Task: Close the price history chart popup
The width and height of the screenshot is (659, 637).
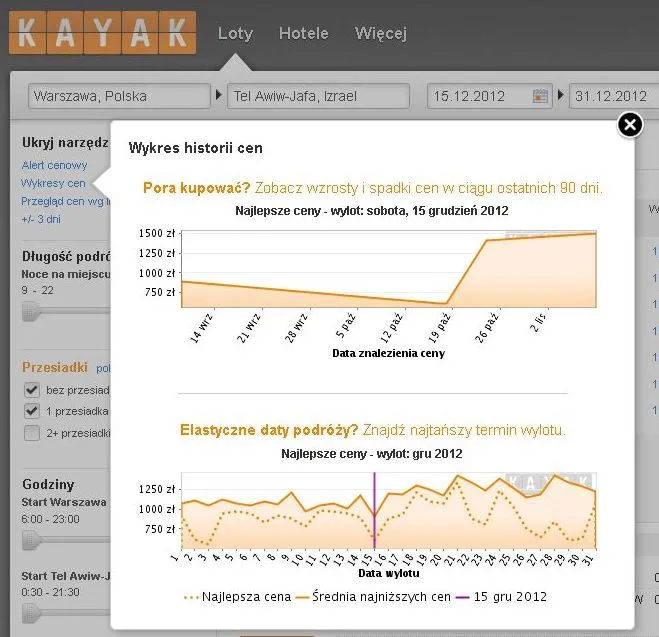Action: coord(630,125)
